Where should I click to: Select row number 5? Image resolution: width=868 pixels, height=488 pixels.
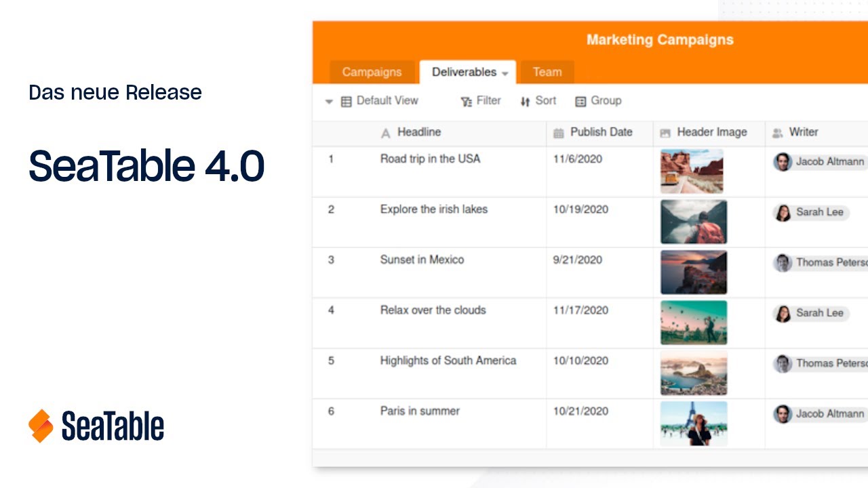click(x=331, y=361)
